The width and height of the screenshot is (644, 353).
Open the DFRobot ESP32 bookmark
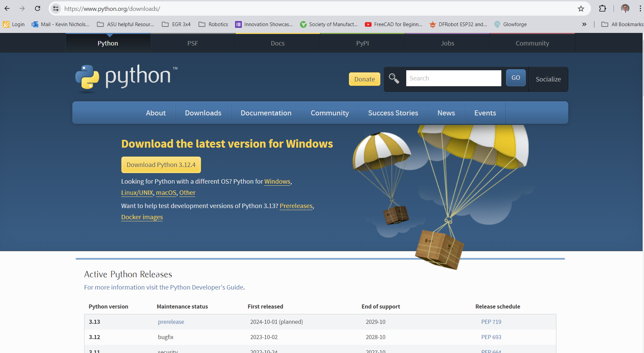pos(458,24)
